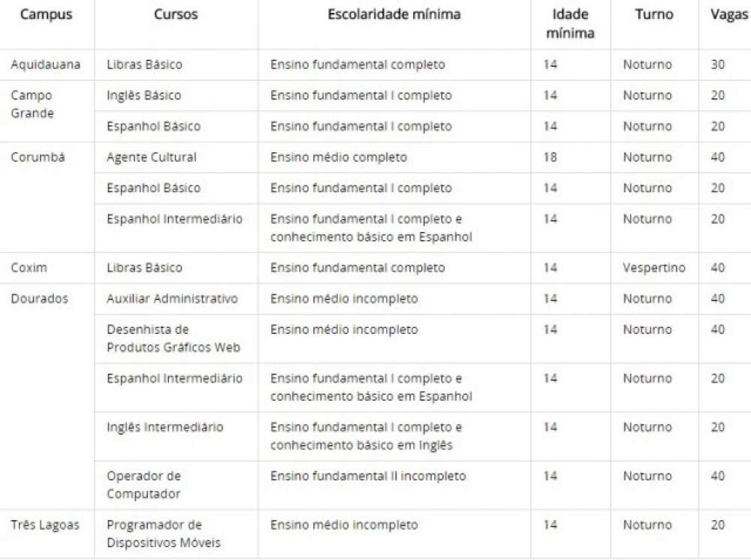Select the Cursos column header
Image resolution: width=751 pixels, height=560 pixels.
(x=176, y=14)
